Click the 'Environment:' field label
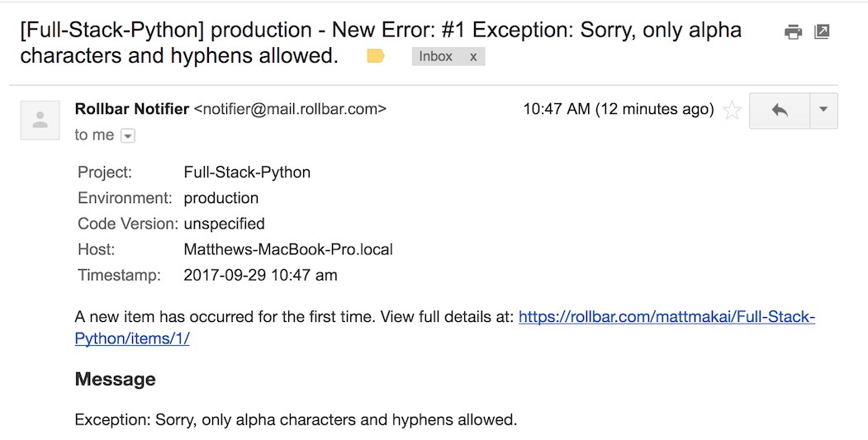 [125, 198]
